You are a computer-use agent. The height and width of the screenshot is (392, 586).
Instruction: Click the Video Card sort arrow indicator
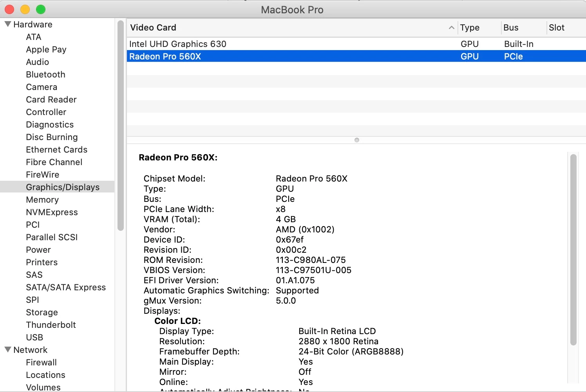451,27
